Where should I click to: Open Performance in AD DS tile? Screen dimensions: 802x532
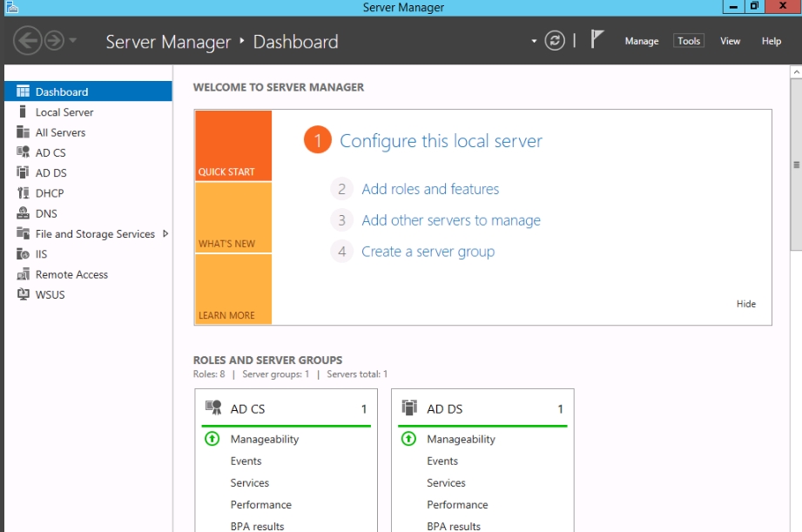coord(457,505)
